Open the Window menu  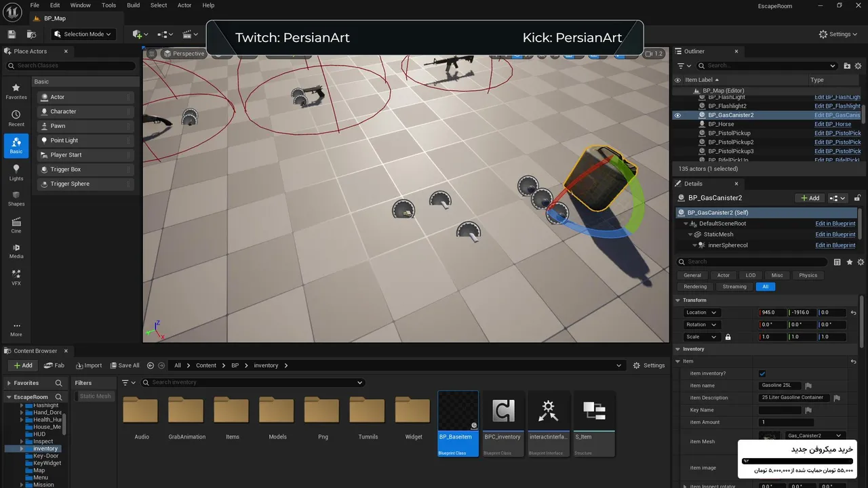tap(80, 5)
